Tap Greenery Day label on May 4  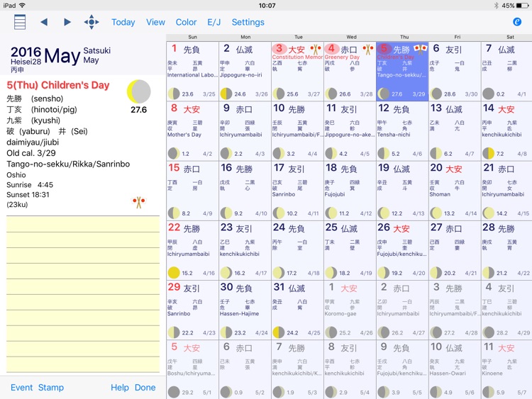[342, 57]
